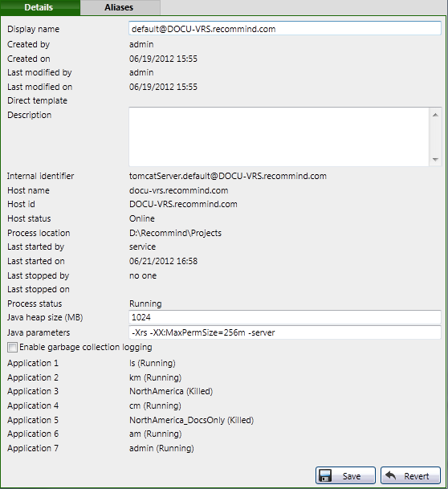Viewport: 448px width, 489px height.
Task: Click the 'Direct template' label
Action: [38, 100]
